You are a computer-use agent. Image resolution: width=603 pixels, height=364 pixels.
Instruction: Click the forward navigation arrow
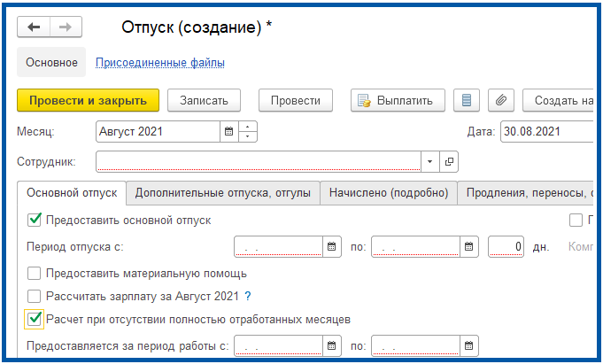click(63, 27)
